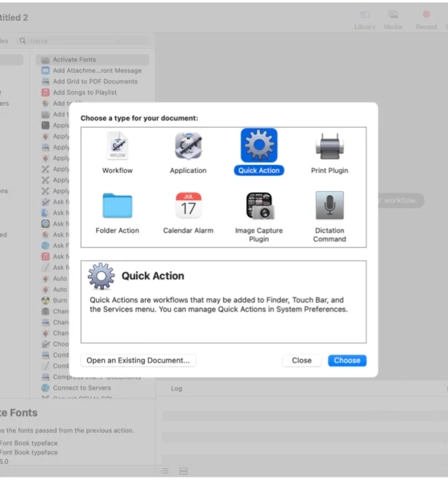The image size is (448, 480).
Task: Choose the Application document type icon
Action: pos(188,146)
